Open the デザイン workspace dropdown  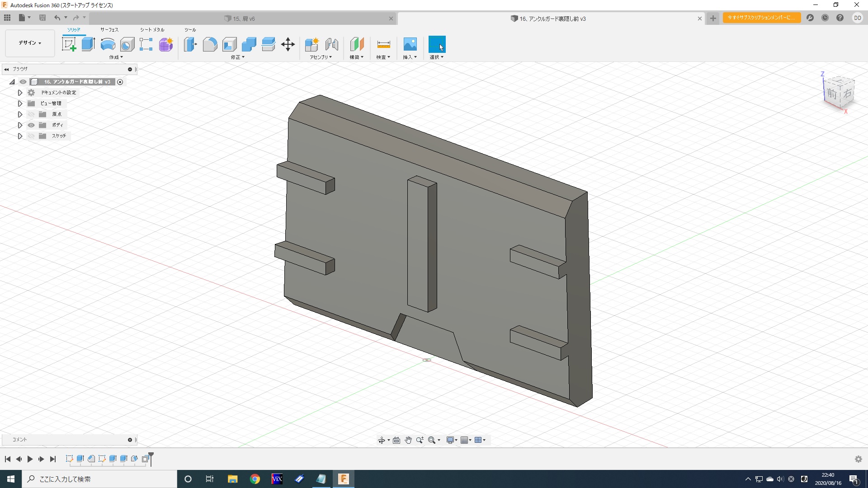(x=30, y=43)
